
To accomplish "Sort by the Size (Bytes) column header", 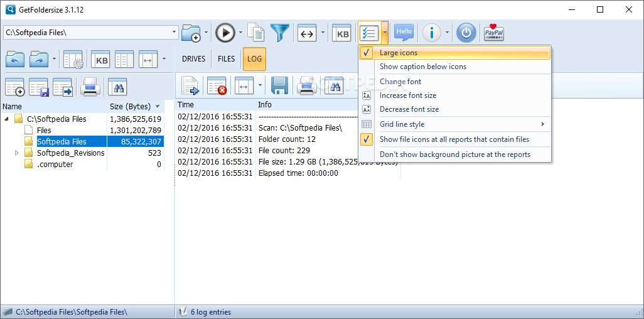I will (136, 107).
